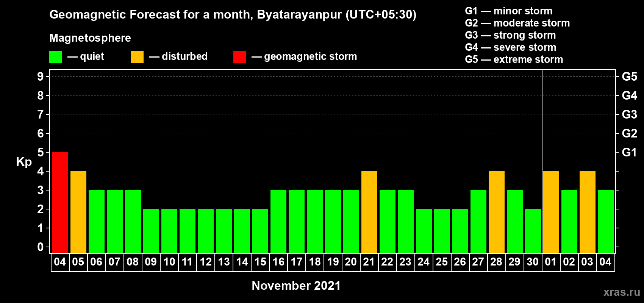Click the geomagnetic storm legend label
The height and width of the screenshot is (303, 644).
tap(311, 56)
